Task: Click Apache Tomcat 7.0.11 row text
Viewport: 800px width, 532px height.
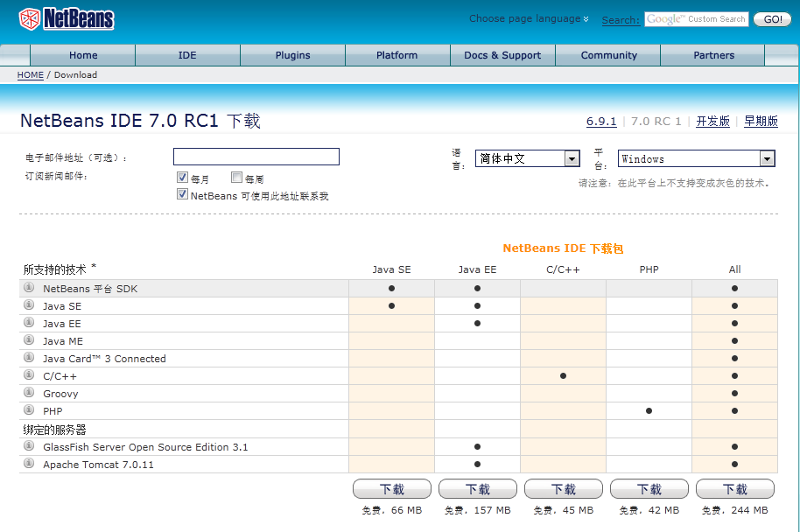Action: 98,465
